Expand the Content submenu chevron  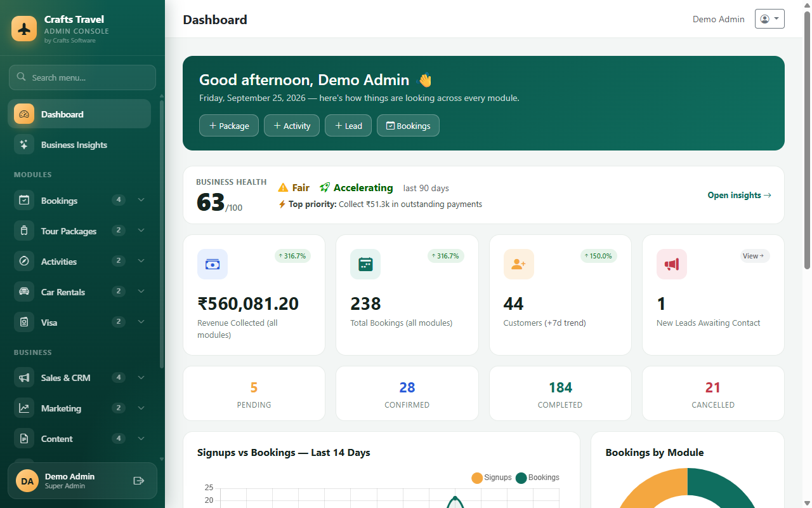pos(141,438)
